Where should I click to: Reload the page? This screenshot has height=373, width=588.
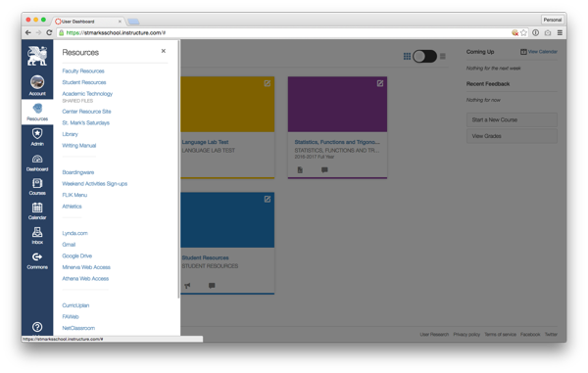click(49, 33)
